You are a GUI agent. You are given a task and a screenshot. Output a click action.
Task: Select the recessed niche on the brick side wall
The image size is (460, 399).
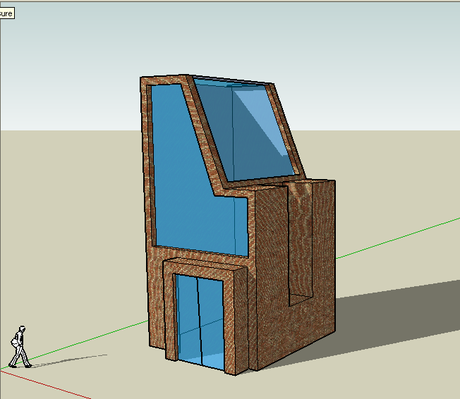(301, 243)
